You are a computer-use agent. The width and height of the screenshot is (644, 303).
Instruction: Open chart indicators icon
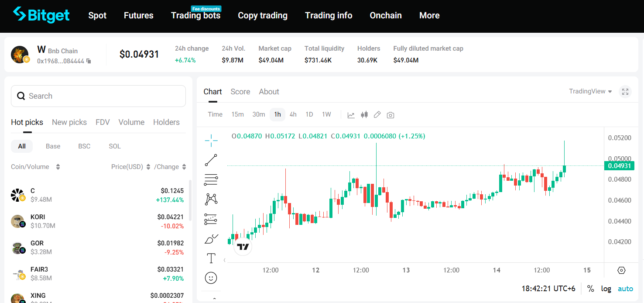tap(351, 115)
